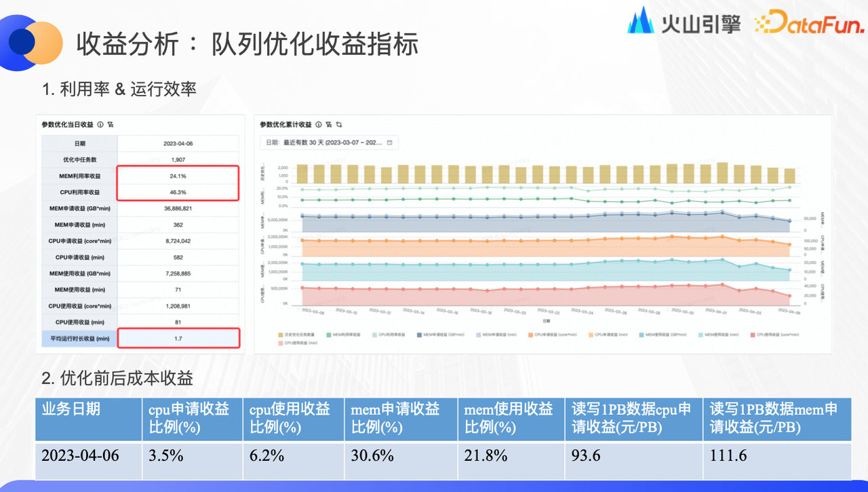868x492 pixels.
Task: Click the 读写1PB数据cpu申请收益 column header
Action: click(x=634, y=419)
